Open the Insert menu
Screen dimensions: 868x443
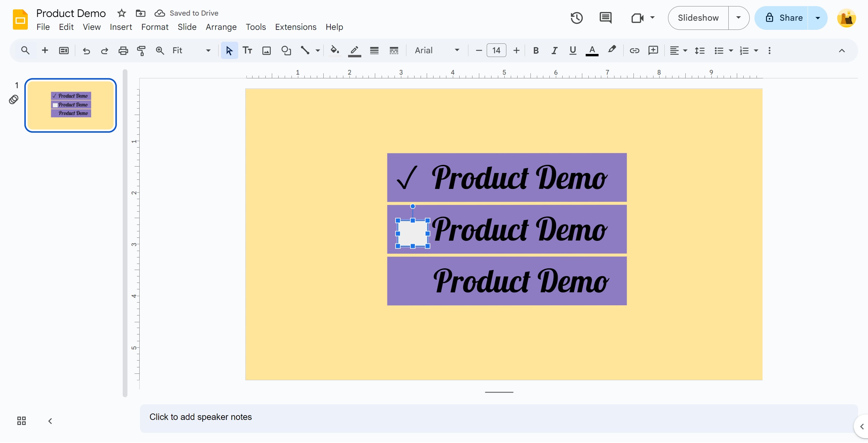pos(121,27)
